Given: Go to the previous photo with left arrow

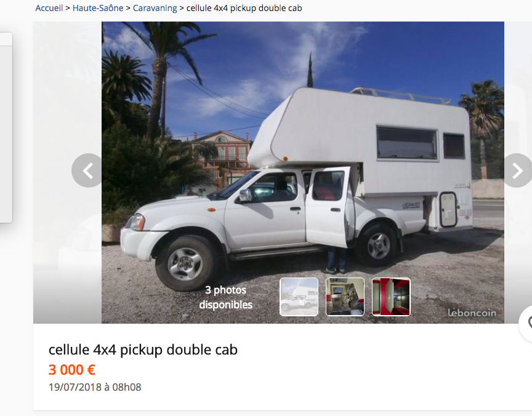Looking at the screenshot, I should pos(88,170).
